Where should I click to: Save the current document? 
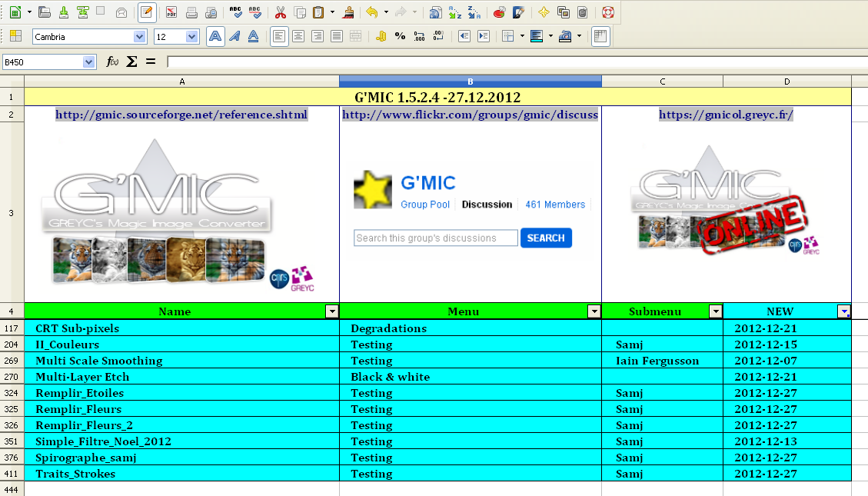point(64,12)
